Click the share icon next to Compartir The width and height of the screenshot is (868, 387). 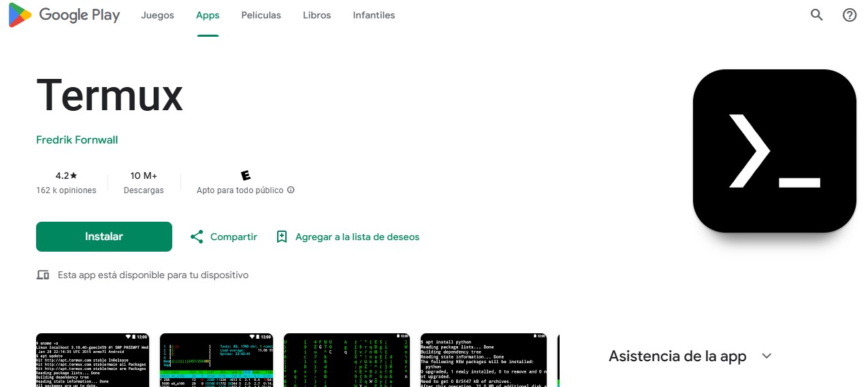pyautogui.click(x=197, y=237)
